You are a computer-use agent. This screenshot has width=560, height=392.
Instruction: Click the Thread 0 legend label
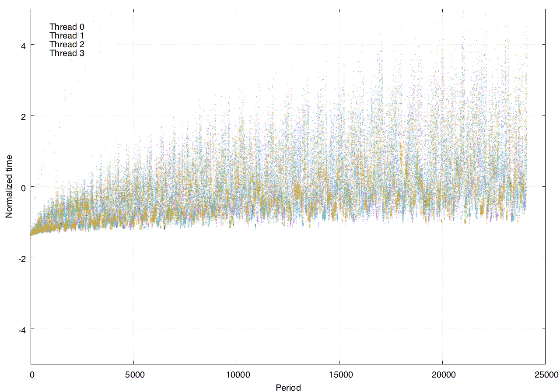67,27
